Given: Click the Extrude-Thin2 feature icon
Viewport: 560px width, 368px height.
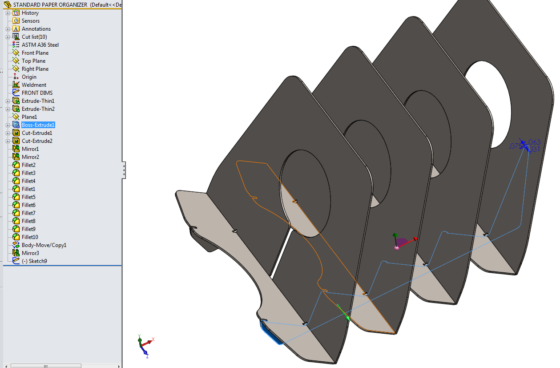Looking at the screenshot, I should [16, 109].
